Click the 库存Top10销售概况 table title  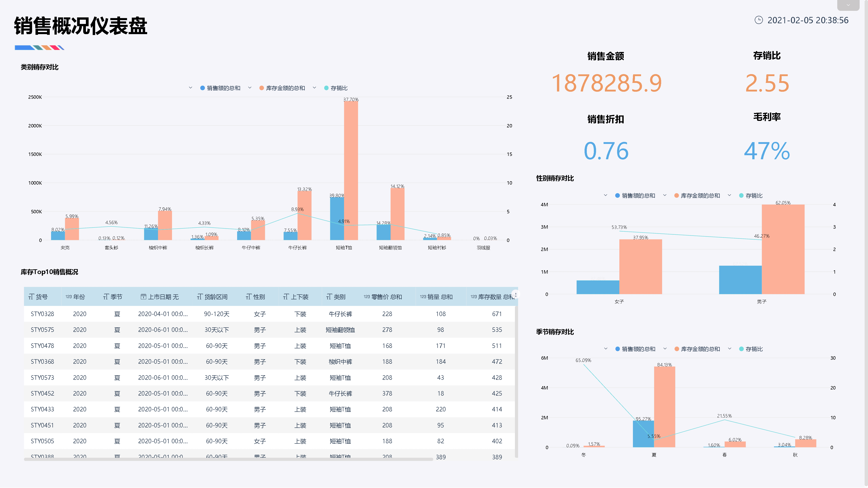(49, 272)
